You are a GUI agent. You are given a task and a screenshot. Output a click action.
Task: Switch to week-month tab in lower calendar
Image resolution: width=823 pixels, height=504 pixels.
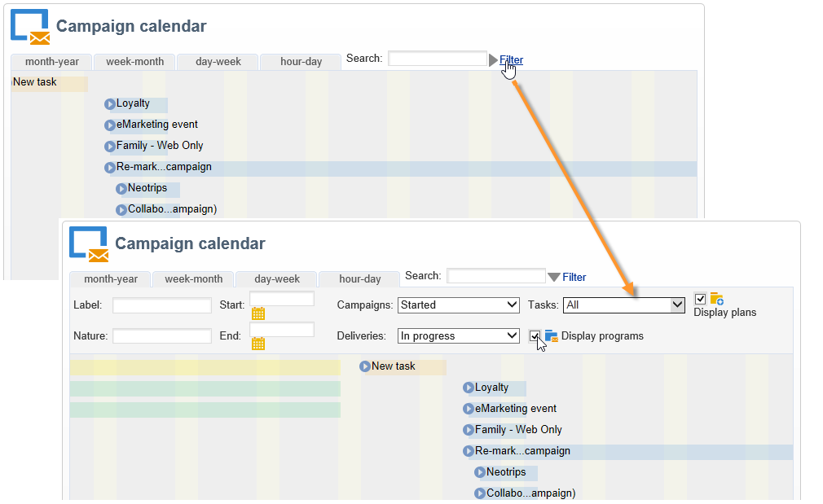[194, 278]
